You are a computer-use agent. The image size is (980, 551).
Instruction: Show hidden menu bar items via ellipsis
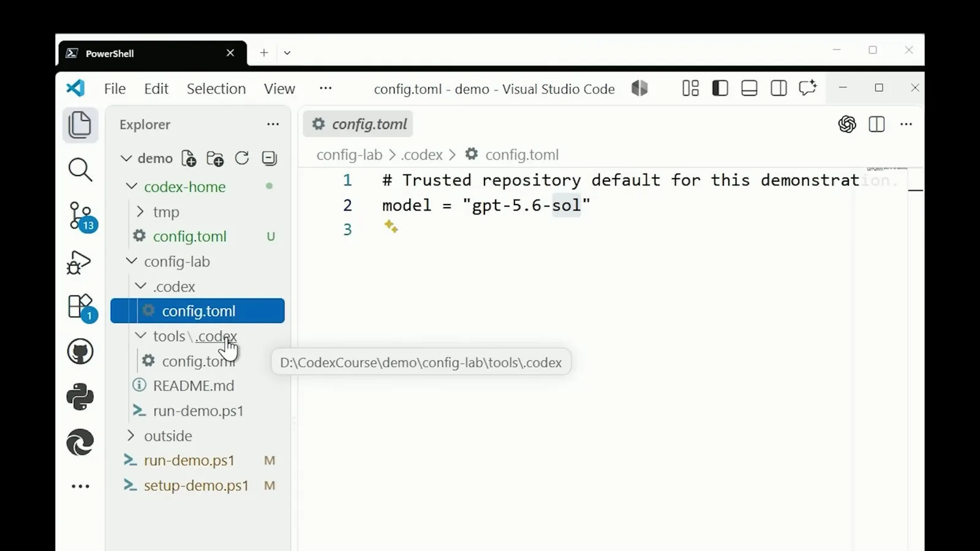(x=326, y=89)
